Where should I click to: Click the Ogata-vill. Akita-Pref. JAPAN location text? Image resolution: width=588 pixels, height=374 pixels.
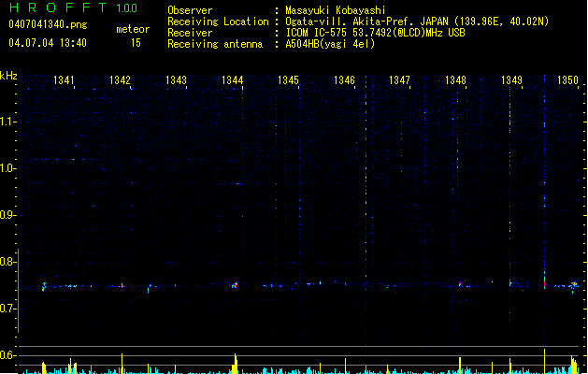point(417,22)
